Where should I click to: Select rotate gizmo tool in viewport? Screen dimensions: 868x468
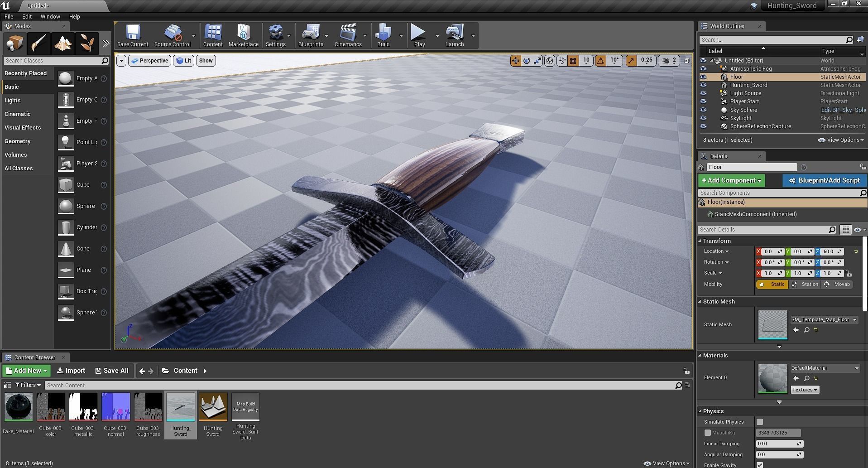(526, 60)
